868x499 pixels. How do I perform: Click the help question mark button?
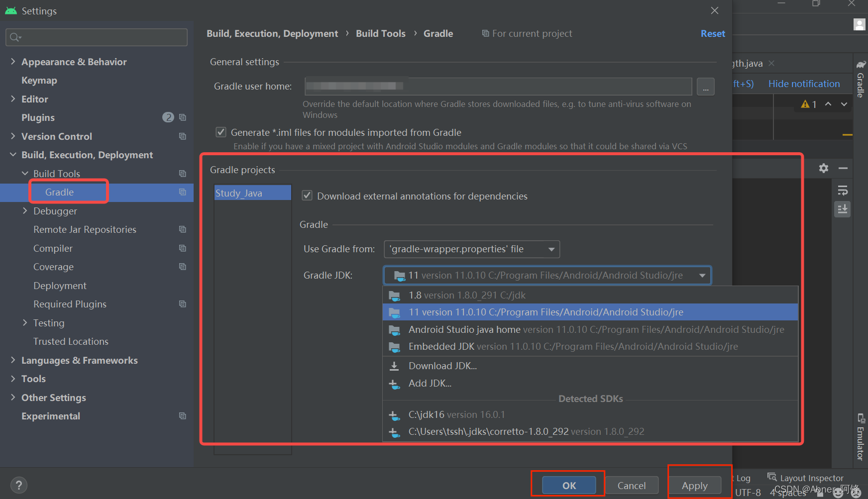click(x=18, y=485)
